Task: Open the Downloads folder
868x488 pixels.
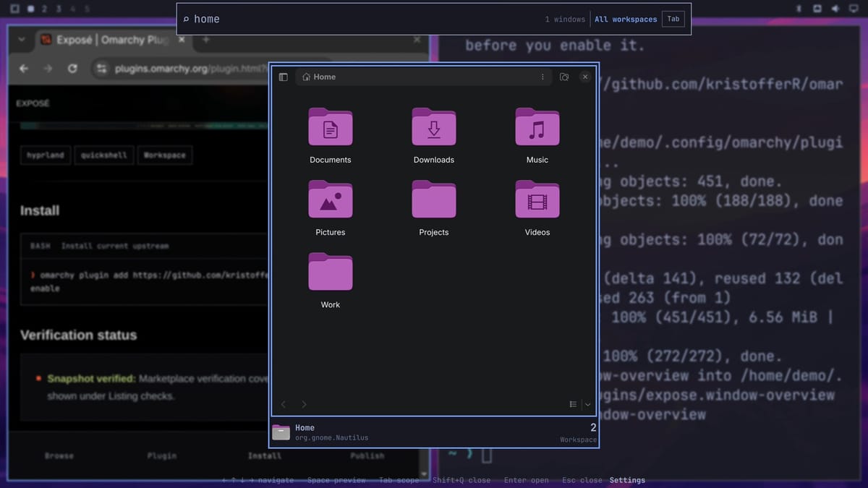Action: coord(434,135)
